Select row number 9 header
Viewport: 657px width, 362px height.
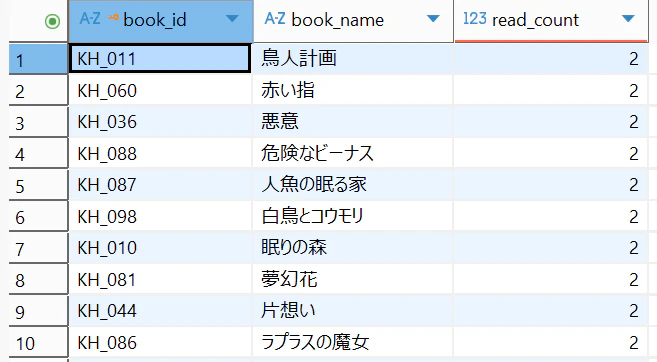click(38, 310)
